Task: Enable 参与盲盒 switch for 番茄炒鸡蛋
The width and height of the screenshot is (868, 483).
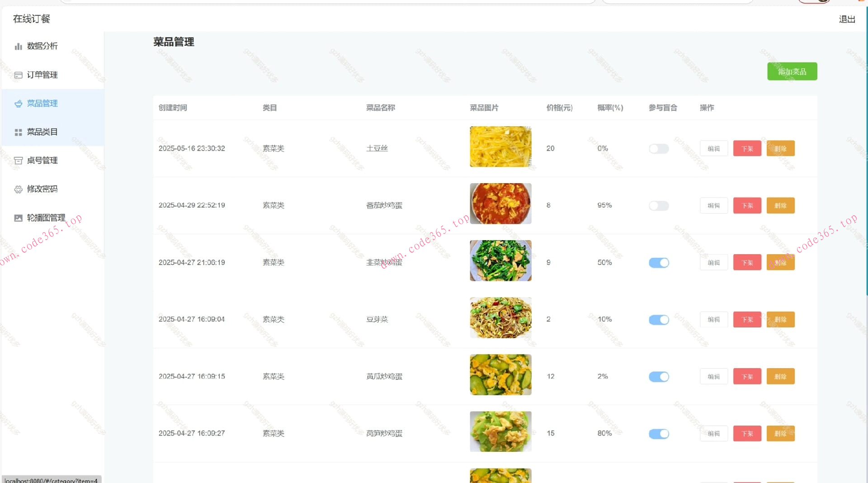Action: [x=659, y=205]
